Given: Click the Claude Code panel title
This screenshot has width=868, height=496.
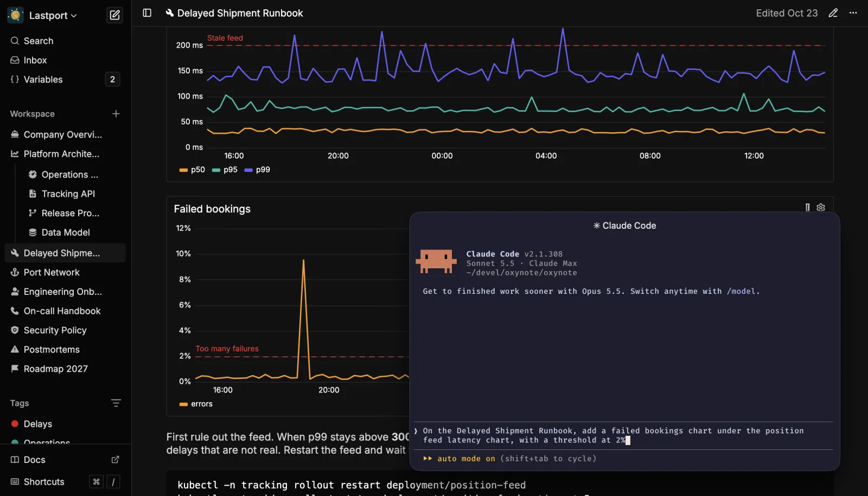Looking at the screenshot, I should [625, 226].
